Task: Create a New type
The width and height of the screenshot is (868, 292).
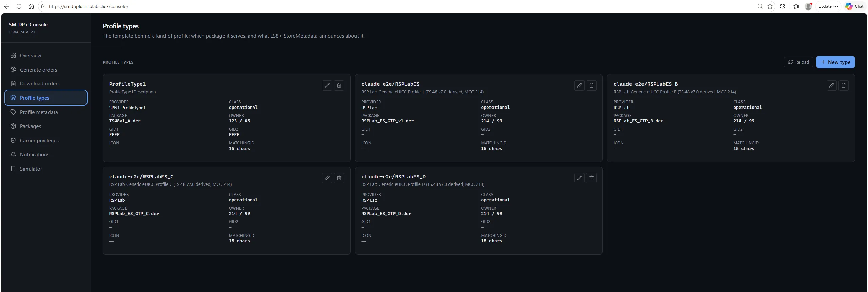Action: coord(835,62)
